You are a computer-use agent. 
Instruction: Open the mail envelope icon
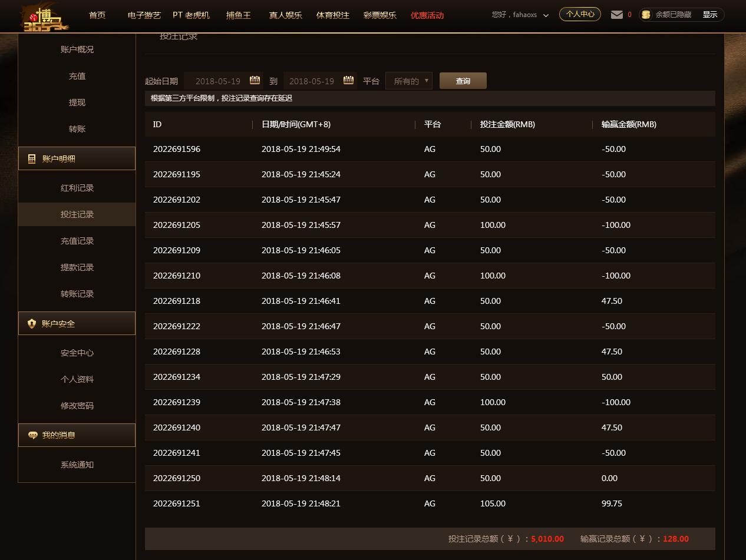coord(617,15)
